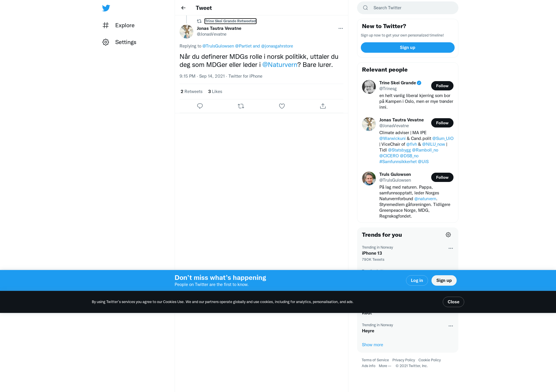
Task: Retweet using the retweet icon below tweet
Action: tap(241, 106)
